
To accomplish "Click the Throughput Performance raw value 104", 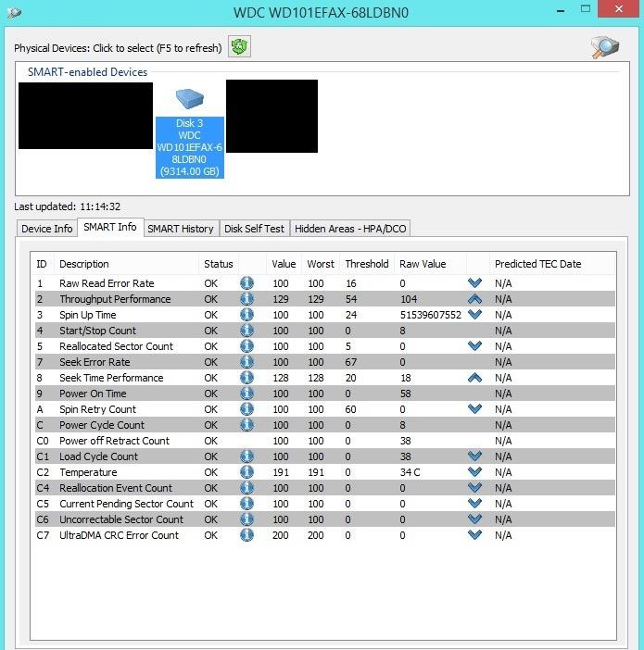I will (x=409, y=299).
